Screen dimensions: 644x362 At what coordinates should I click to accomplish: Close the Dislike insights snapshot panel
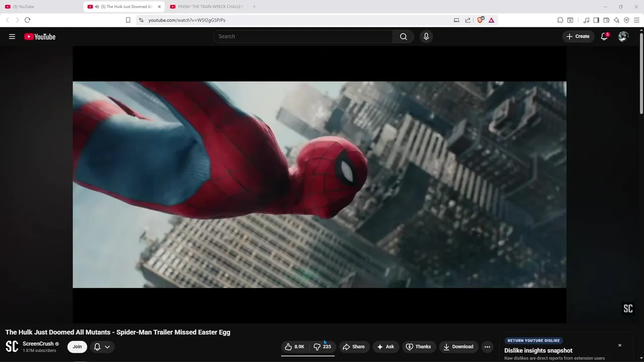tap(620, 345)
